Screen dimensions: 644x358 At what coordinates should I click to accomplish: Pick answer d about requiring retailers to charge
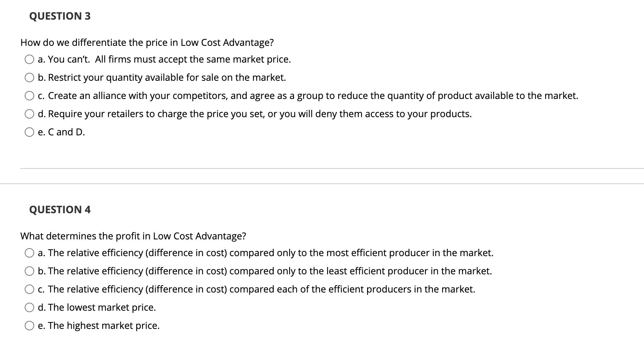30,114
